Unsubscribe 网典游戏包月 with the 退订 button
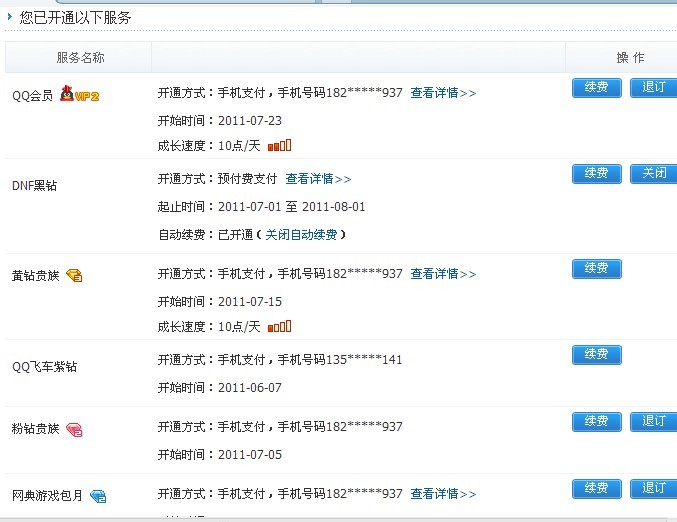Image resolution: width=677 pixels, height=522 pixels. tap(653, 488)
